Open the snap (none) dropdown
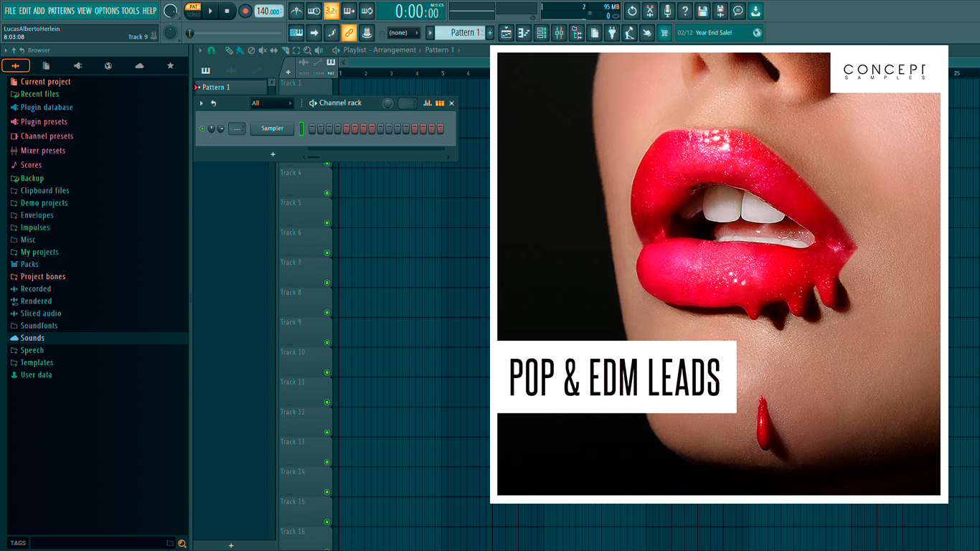This screenshot has width=980, height=551. click(403, 32)
